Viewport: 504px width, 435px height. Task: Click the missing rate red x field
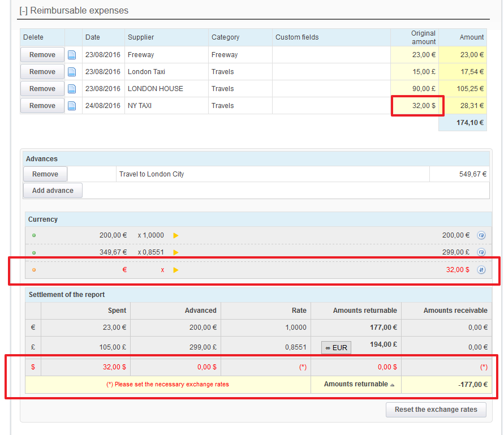coord(163,270)
